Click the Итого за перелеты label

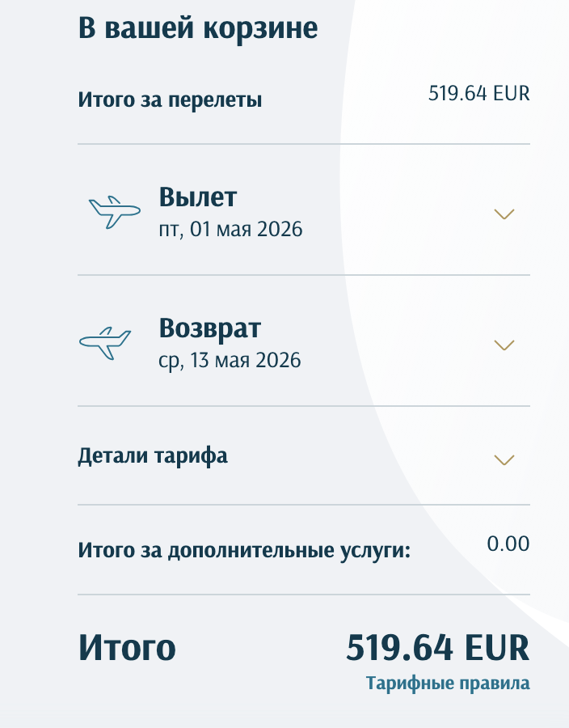[171, 99]
